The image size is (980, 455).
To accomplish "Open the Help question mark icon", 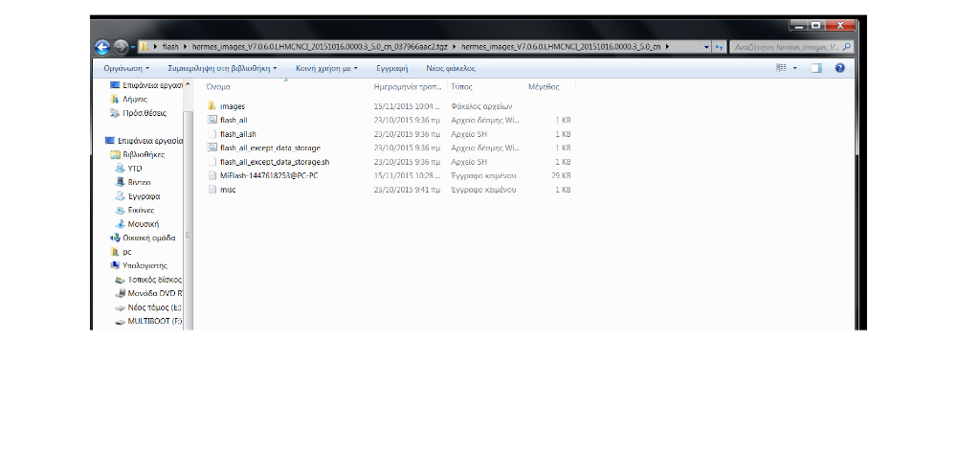I will 839,68.
